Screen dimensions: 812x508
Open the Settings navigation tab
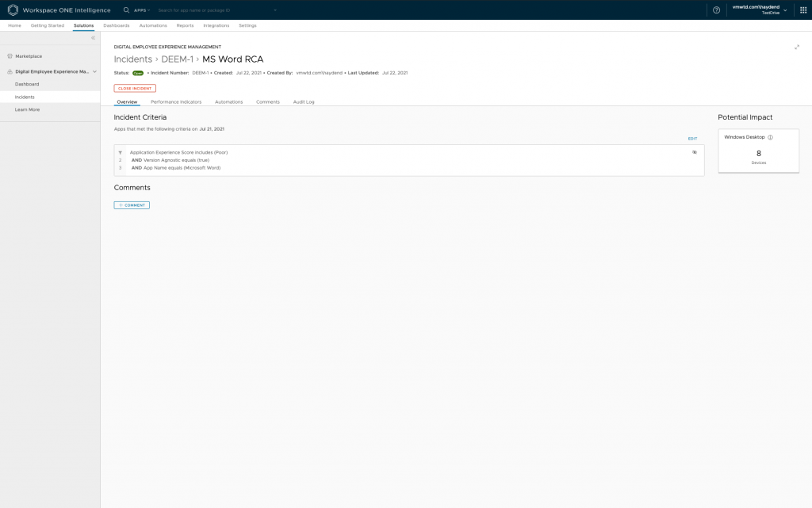pyautogui.click(x=247, y=25)
